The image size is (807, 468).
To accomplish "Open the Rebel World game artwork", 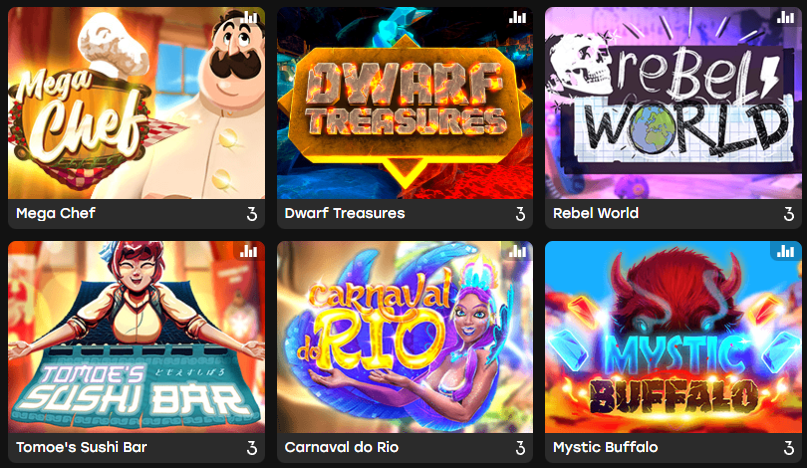I will [673, 103].
